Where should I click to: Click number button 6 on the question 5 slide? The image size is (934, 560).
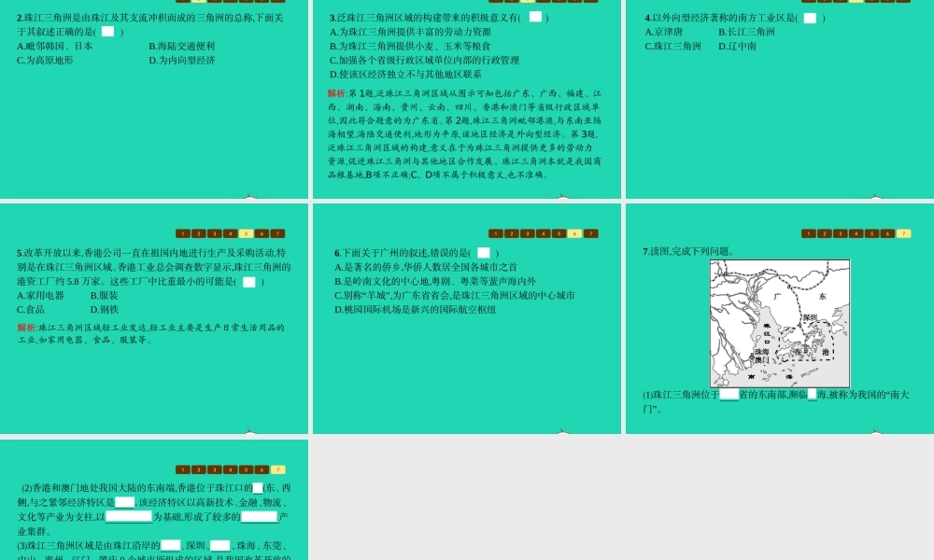click(x=262, y=234)
